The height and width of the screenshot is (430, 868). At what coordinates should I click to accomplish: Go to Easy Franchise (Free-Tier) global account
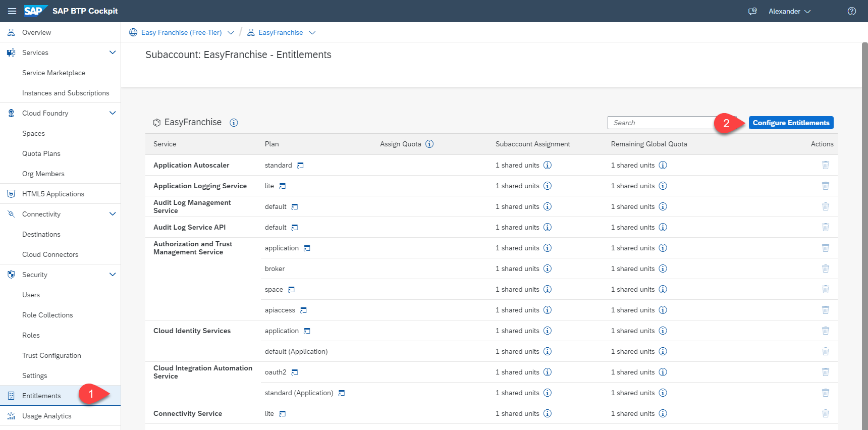[x=181, y=33]
